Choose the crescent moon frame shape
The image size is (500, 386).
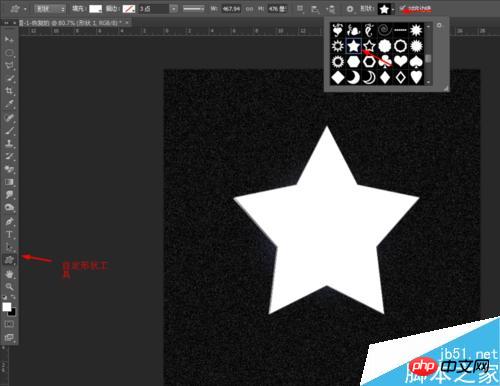tap(369, 77)
